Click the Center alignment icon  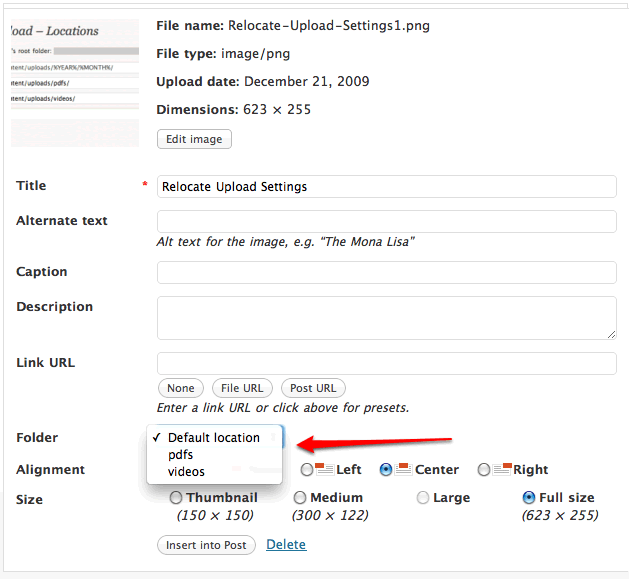(x=403, y=469)
